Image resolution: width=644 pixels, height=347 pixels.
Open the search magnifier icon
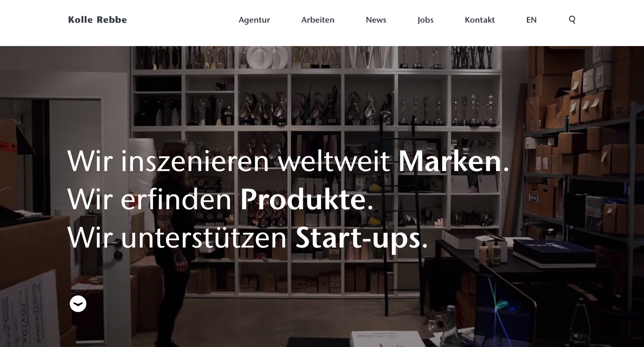[x=572, y=20]
